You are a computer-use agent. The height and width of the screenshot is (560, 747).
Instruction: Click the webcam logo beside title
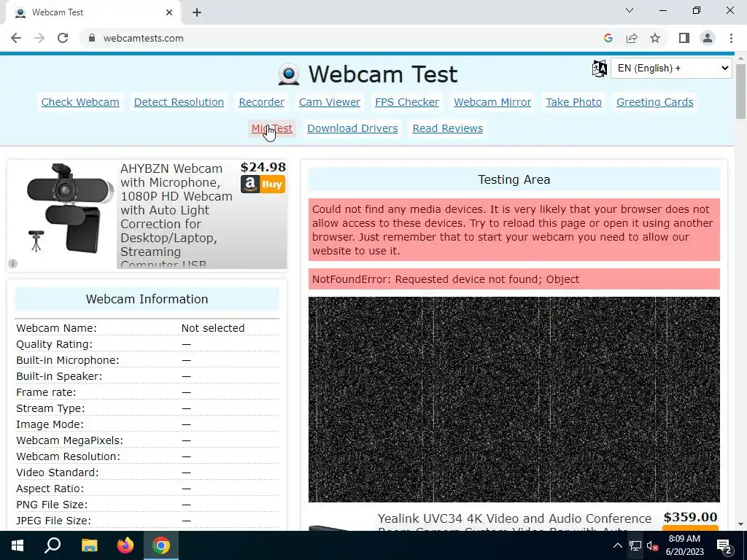pos(289,74)
